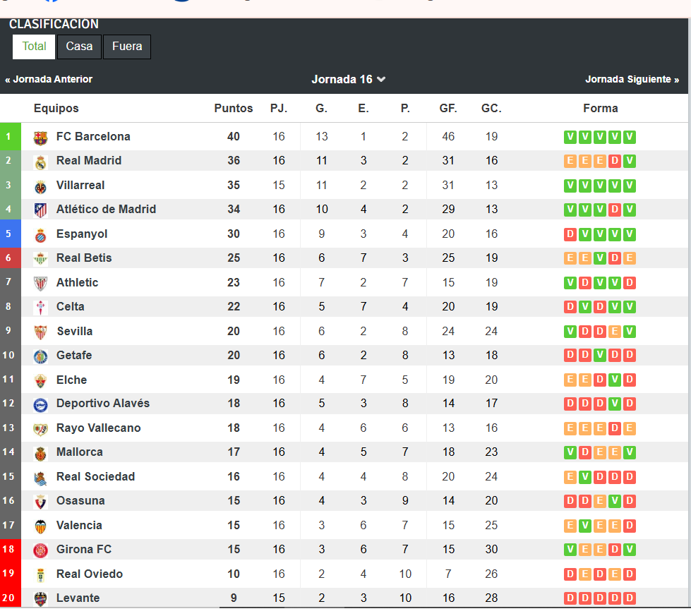This screenshot has width=691, height=616.
Task: Click the Puntos column header
Action: click(x=234, y=109)
